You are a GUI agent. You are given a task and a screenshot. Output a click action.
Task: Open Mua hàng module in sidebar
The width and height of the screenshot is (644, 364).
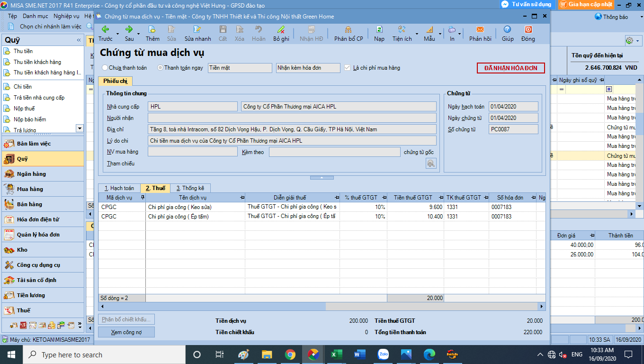click(x=43, y=189)
